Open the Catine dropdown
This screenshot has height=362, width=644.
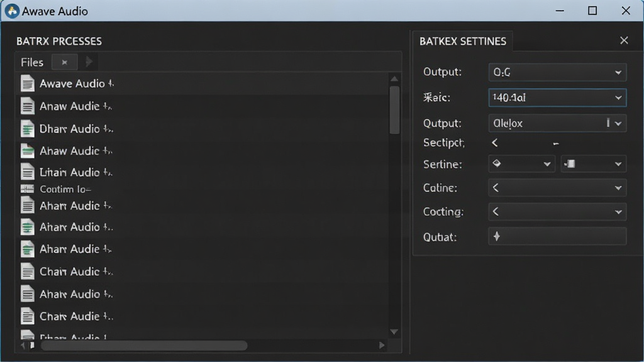(557, 187)
